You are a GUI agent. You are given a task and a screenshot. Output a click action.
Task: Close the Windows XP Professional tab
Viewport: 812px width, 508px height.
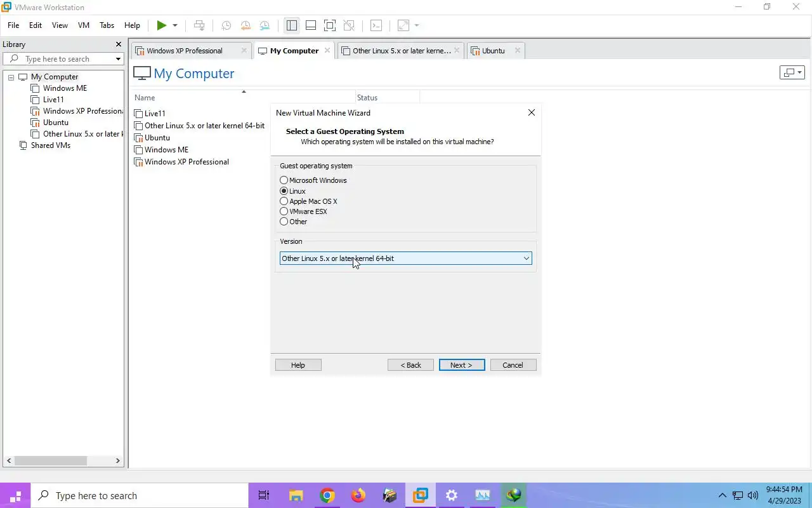244,50
